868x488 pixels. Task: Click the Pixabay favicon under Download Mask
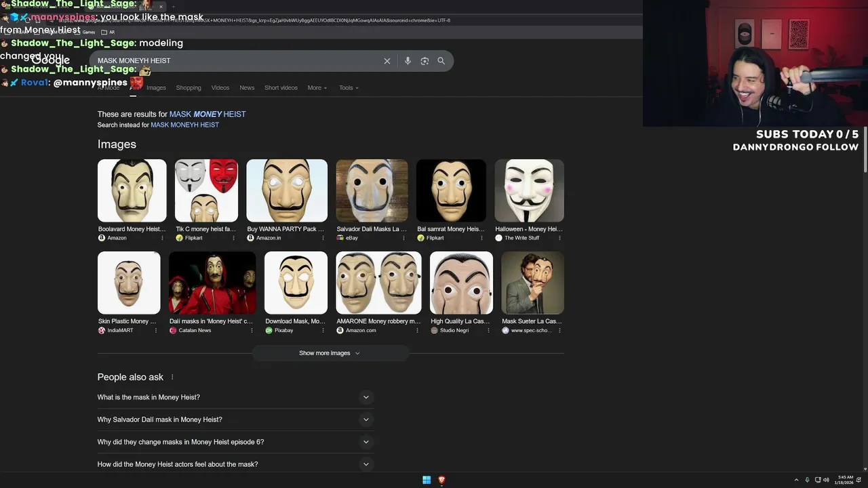click(x=269, y=331)
